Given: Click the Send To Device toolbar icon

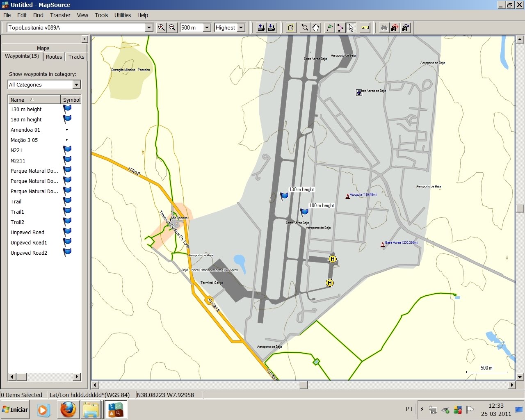Looking at the screenshot, I should coord(261,27).
